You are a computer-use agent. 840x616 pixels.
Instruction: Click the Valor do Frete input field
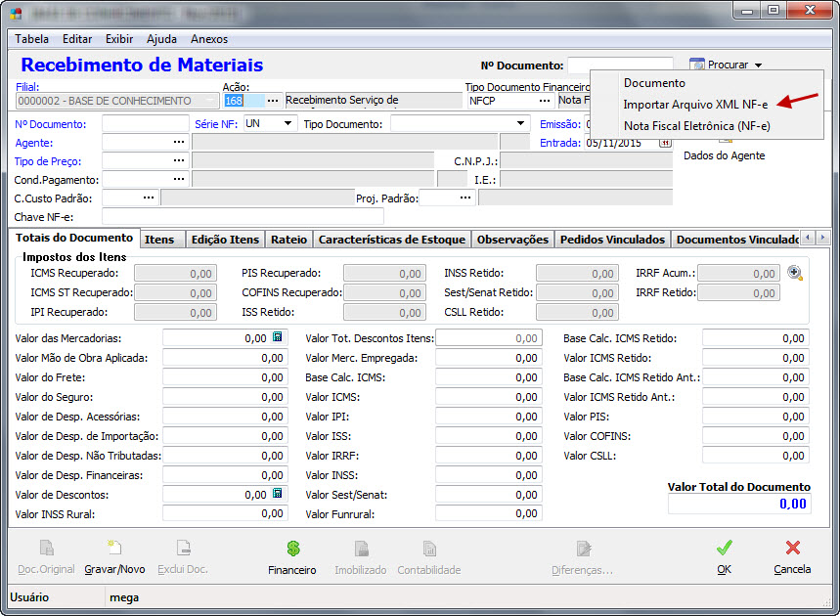coord(225,377)
